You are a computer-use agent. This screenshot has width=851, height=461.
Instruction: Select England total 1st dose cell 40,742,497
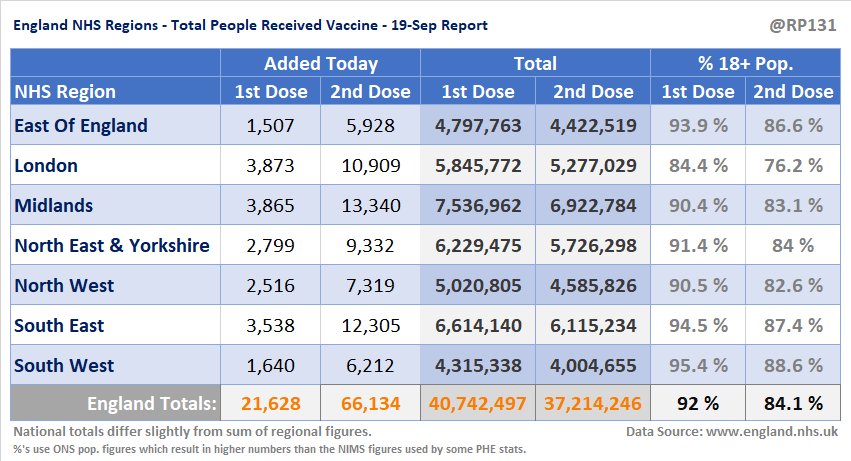click(x=477, y=404)
